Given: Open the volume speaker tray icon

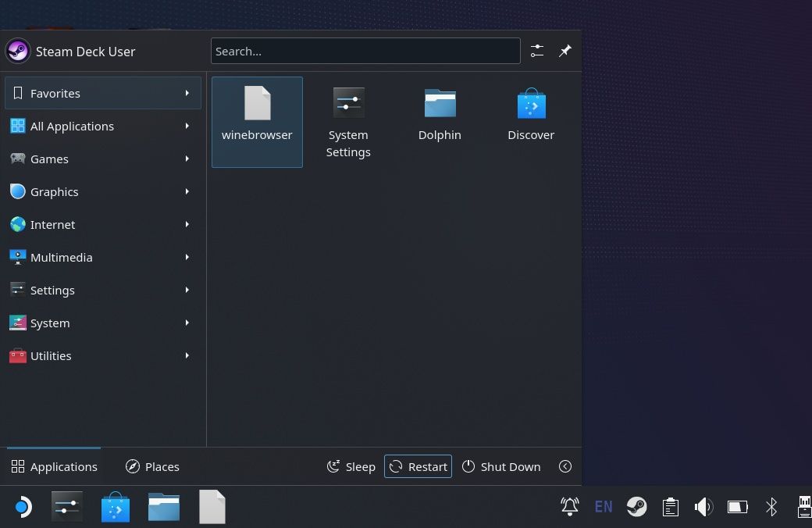Looking at the screenshot, I should tap(703, 506).
